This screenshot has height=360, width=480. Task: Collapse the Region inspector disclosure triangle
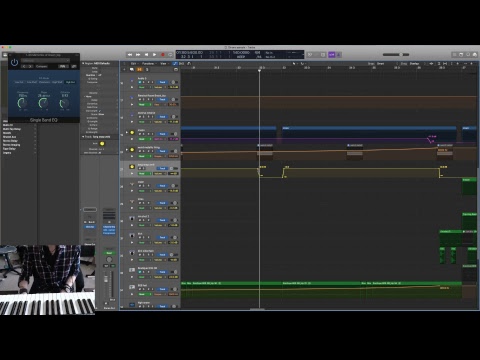(83, 63)
